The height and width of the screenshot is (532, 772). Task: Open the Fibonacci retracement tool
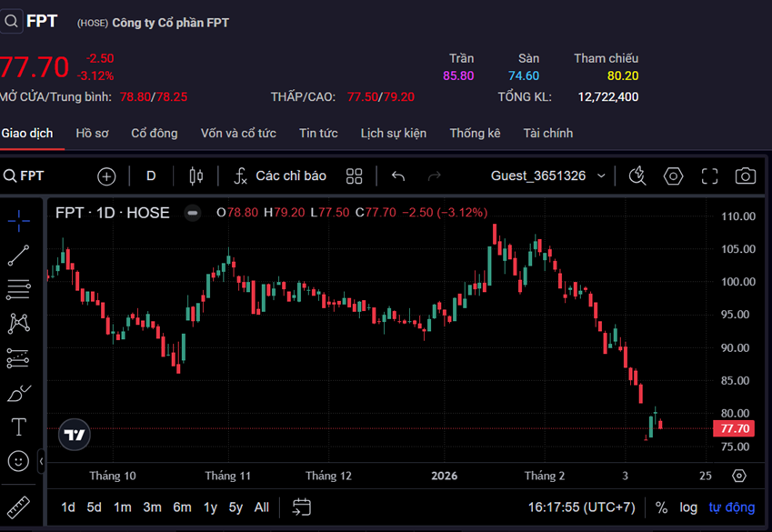tap(18, 290)
